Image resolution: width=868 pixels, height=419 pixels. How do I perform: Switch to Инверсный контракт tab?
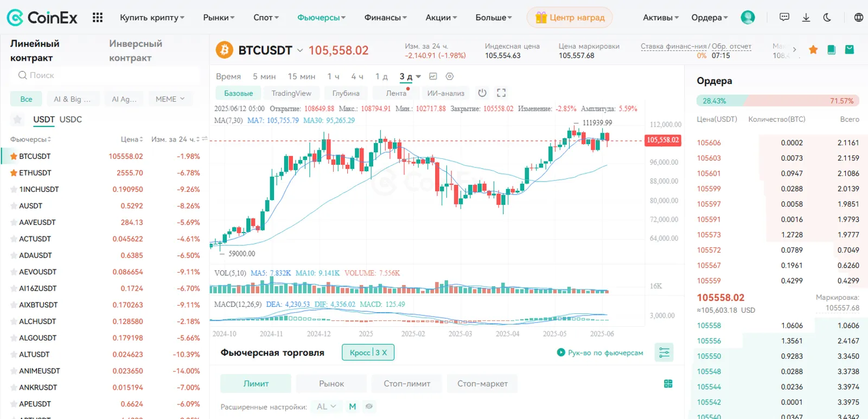coord(136,50)
